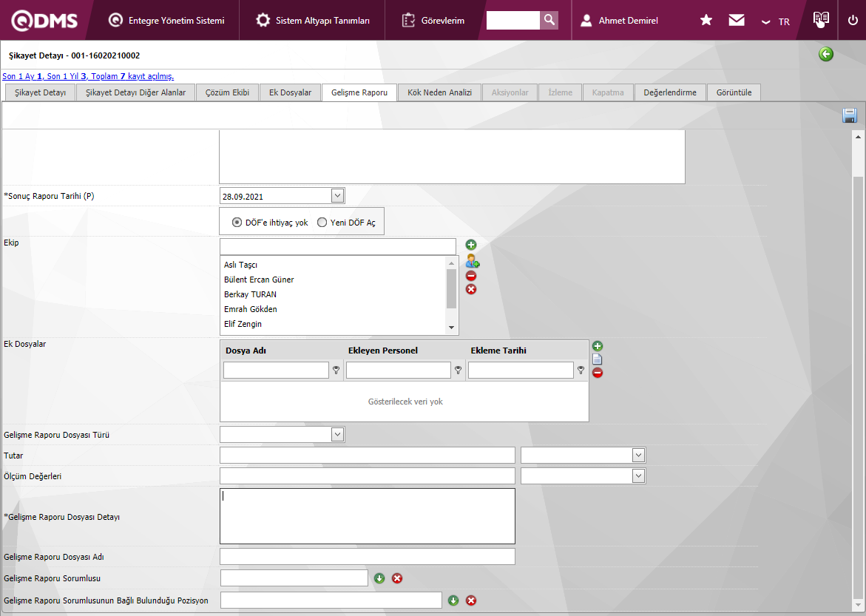Image resolution: width=866 pixels, height=616 pixels.
Task: Switch to Şikayet Detayı Diğer Alanlar tab
Action: [136, 92]
